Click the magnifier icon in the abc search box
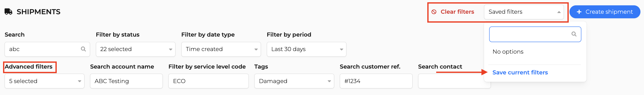Viewport: 644px width, 95px height. 83,49
